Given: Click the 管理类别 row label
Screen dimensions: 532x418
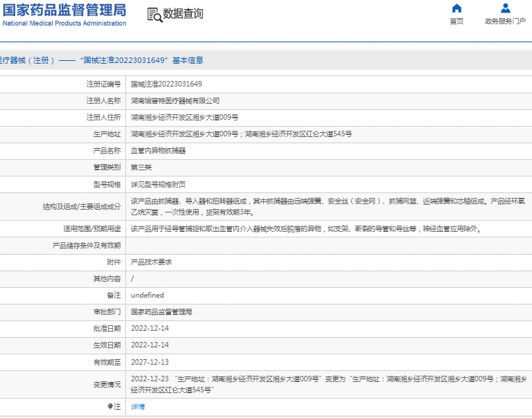Looking at the screenshot, I should [107, 167].
